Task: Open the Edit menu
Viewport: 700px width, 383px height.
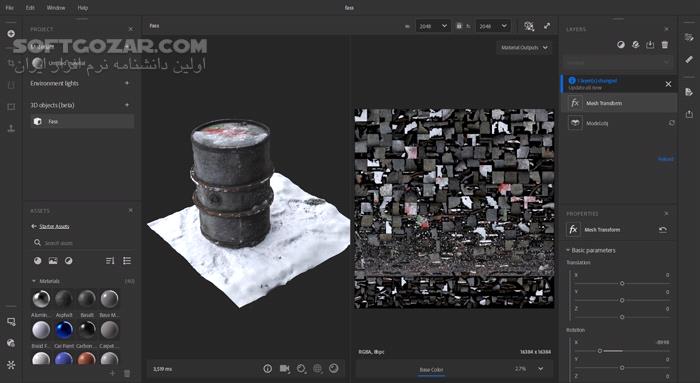Action: (30, 8)
